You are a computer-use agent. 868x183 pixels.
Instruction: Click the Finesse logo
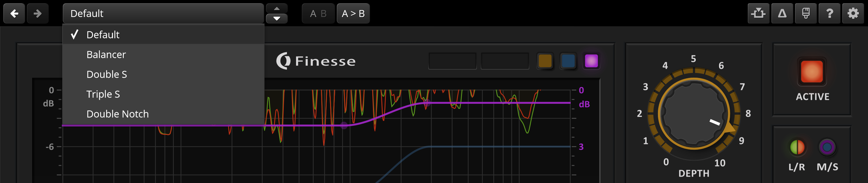click(x=316, y=61)
